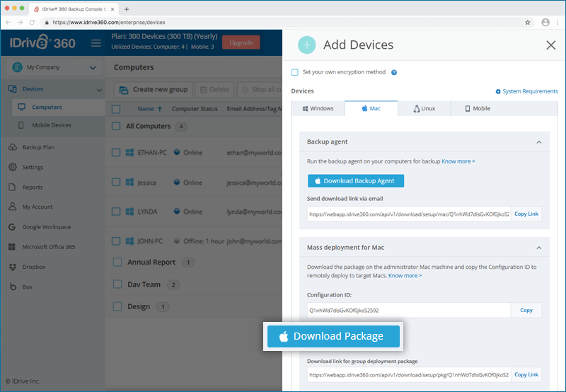566x392 pixels.
Task: Bookmark this page with the star icon
Action: pos(528,22)
